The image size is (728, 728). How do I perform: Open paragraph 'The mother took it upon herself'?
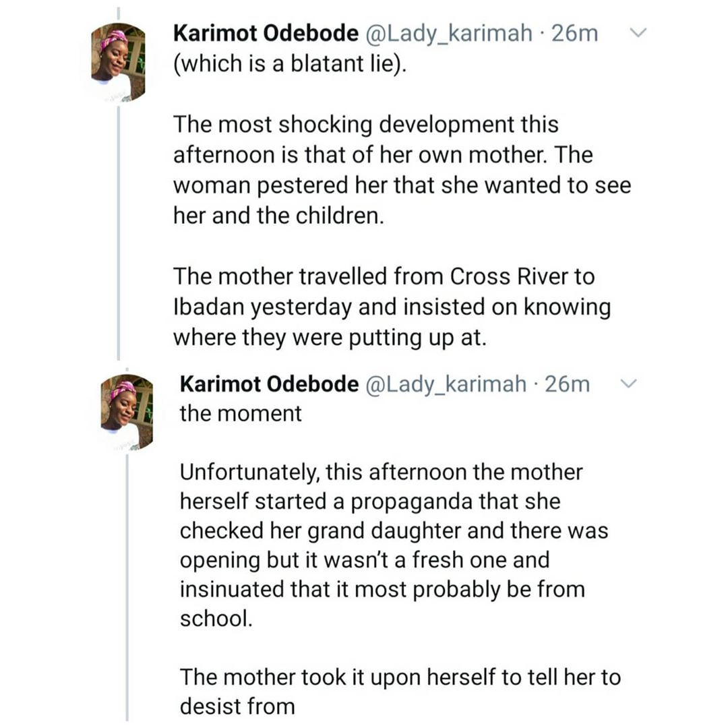tap(400, 692)
